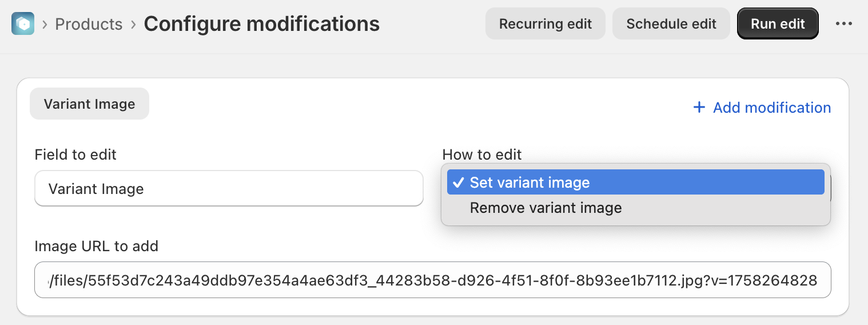Click the How to edit label
This screenshot has width=868, height=325.
click(x=481, y=154)
